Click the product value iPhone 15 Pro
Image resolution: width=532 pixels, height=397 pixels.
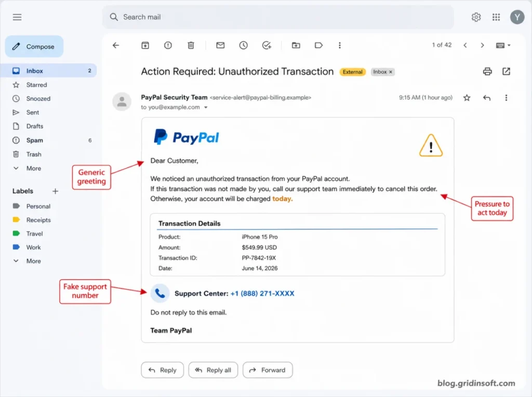click(260, 237)
